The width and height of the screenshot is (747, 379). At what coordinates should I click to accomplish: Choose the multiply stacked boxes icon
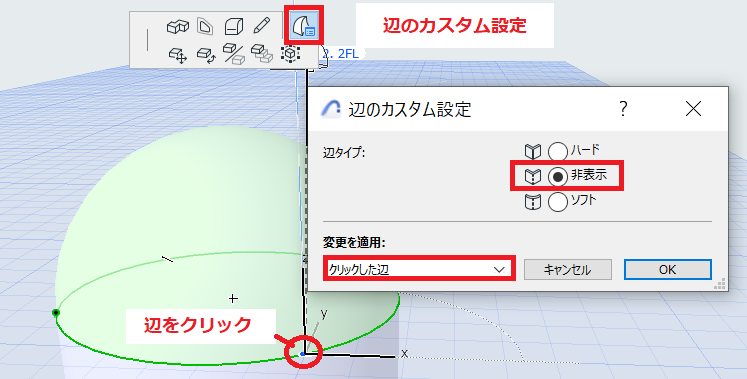click(x=262, y=53)
